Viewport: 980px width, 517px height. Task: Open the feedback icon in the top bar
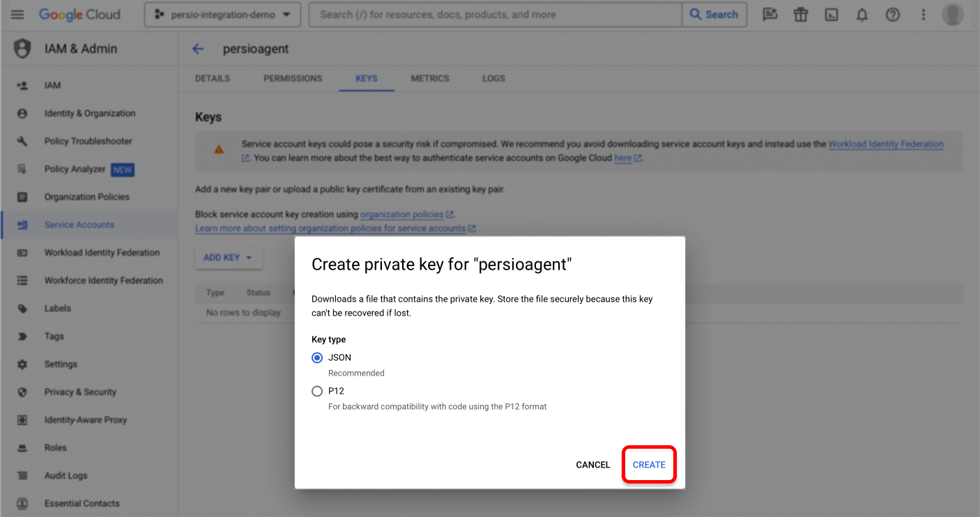pyautogui.click(x=770, y=14)
